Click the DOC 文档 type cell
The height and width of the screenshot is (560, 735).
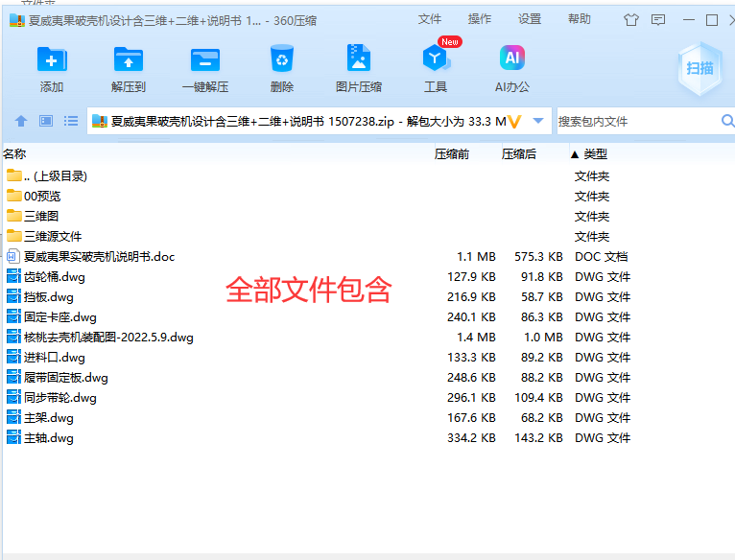(x=601, y=256)
